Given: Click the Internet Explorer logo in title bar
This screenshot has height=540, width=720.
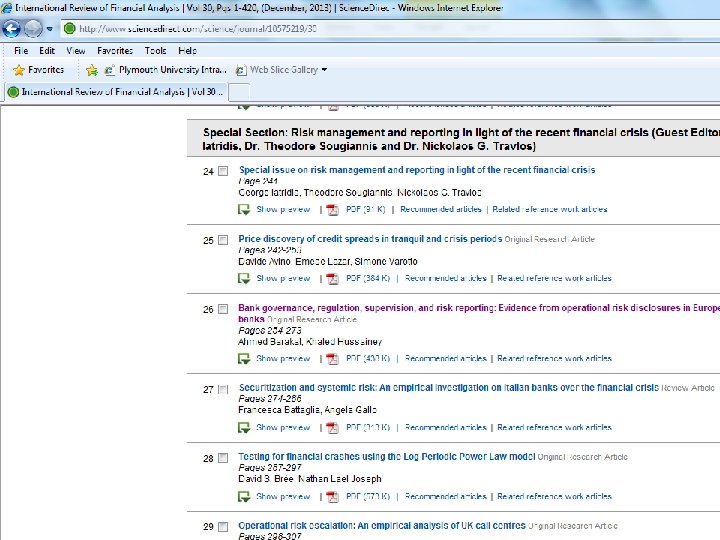Looking at the screenshot, I should [6, 7].
